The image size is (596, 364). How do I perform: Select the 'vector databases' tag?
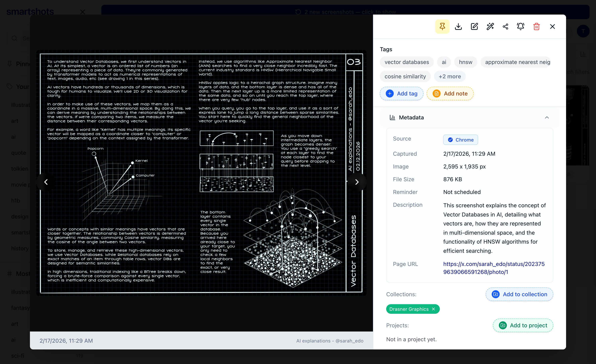(x=407, y=62)
